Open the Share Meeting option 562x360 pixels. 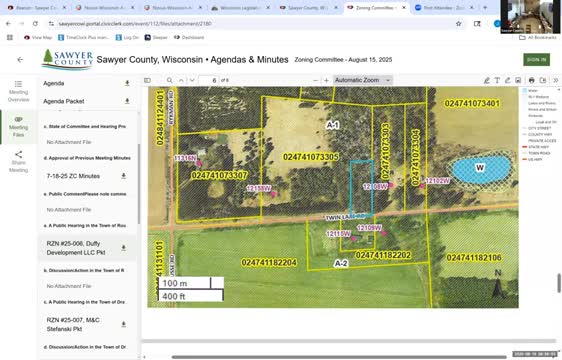point(18,162)
